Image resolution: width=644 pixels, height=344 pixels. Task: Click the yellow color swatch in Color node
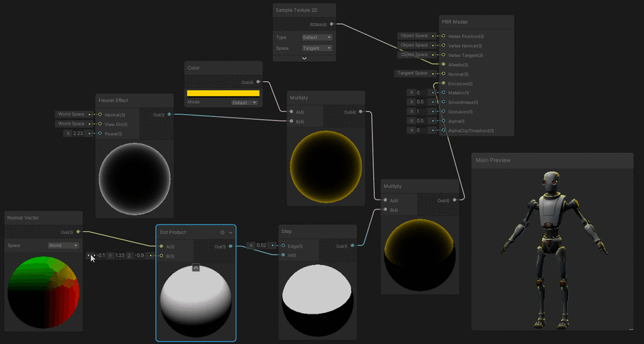click(223, 93)
